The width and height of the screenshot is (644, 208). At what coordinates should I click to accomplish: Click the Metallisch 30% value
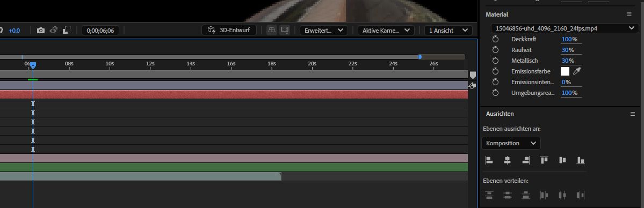click(568, 61)
